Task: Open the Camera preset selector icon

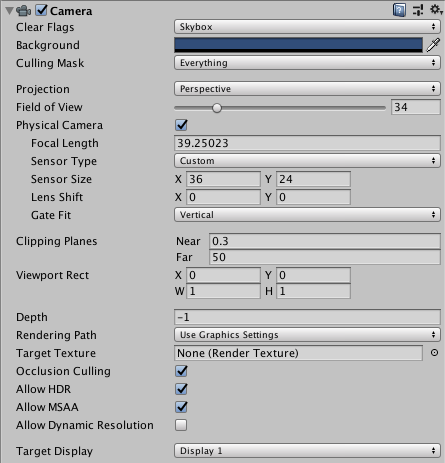Action: (x=418, y=10)
